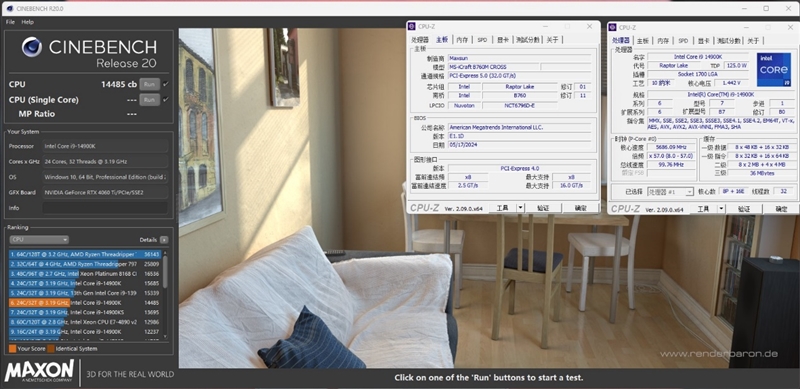Click the orange Your Score color swatch
Screen dimensions: 800x389
[x=12, y=349]
